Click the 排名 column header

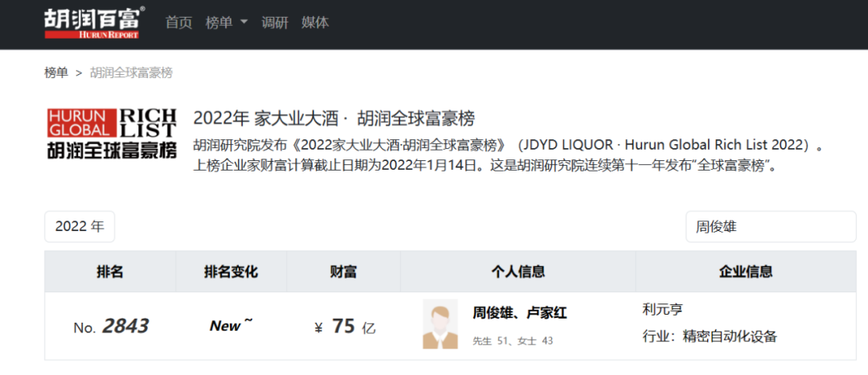(x=110, y=271)
